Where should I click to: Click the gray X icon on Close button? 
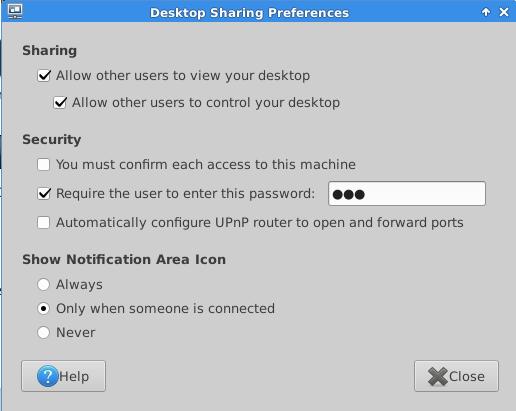pos(437,376)
